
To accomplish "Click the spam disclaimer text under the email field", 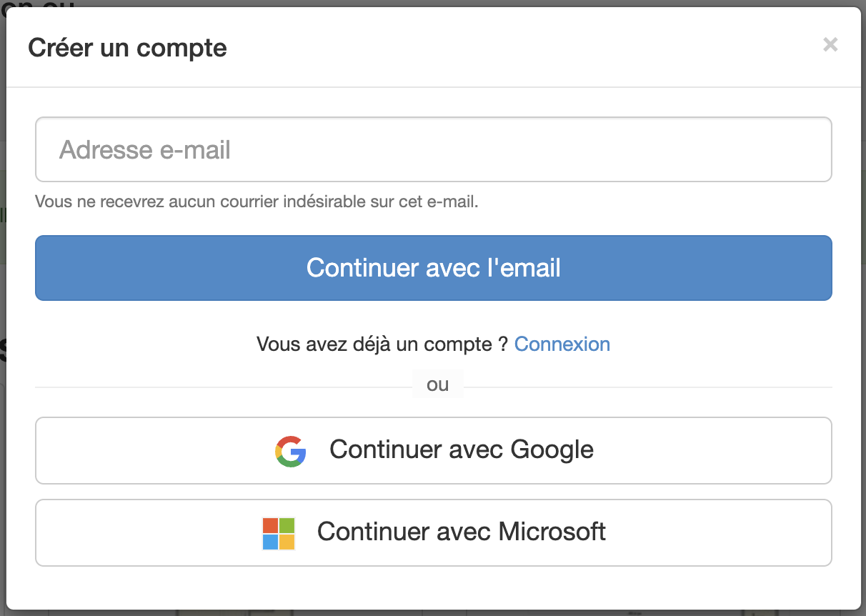I will 257,202.
